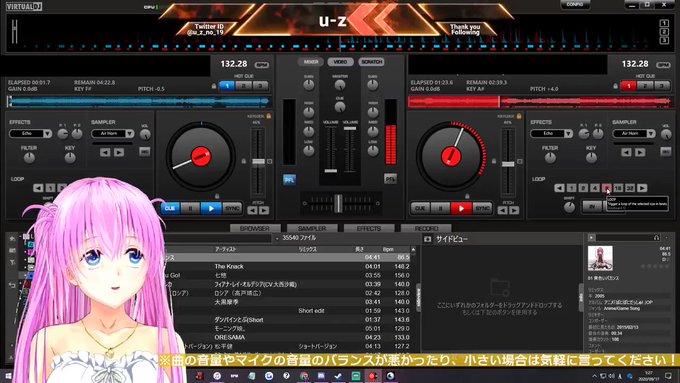
Task: Sync the right deck tempo
Action: point(482,209)
